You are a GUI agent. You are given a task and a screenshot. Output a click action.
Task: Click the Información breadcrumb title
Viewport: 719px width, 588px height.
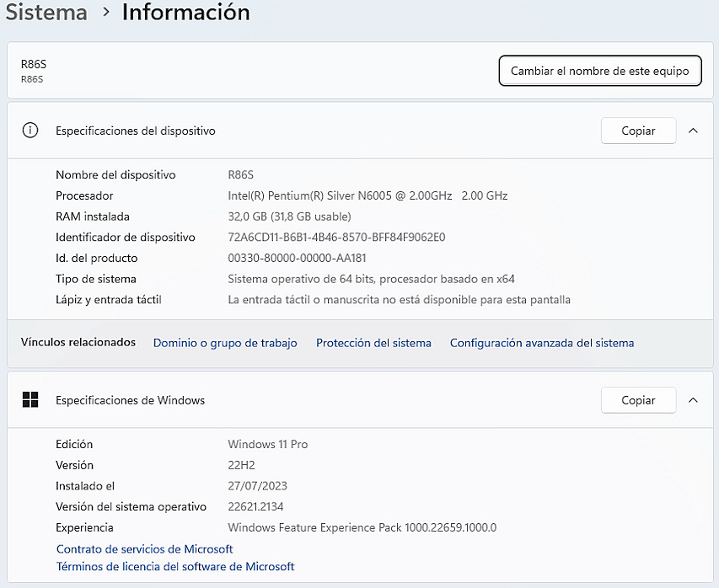[185, 12]
